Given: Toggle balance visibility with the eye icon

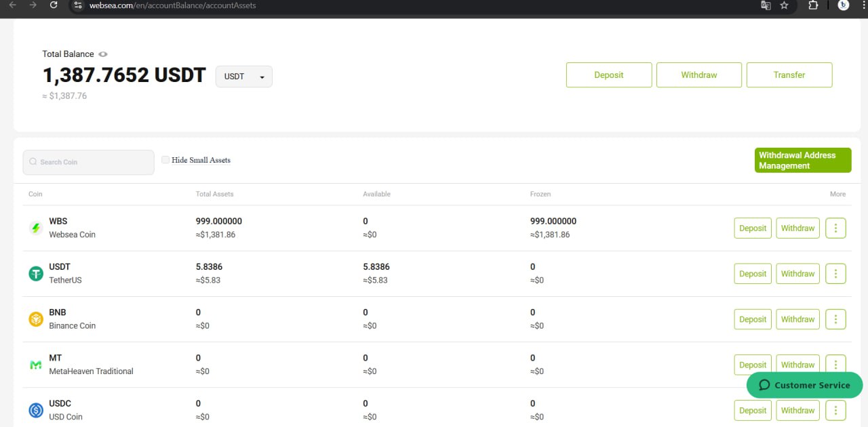Looking at the screenshot, I should tap(103, 54).
